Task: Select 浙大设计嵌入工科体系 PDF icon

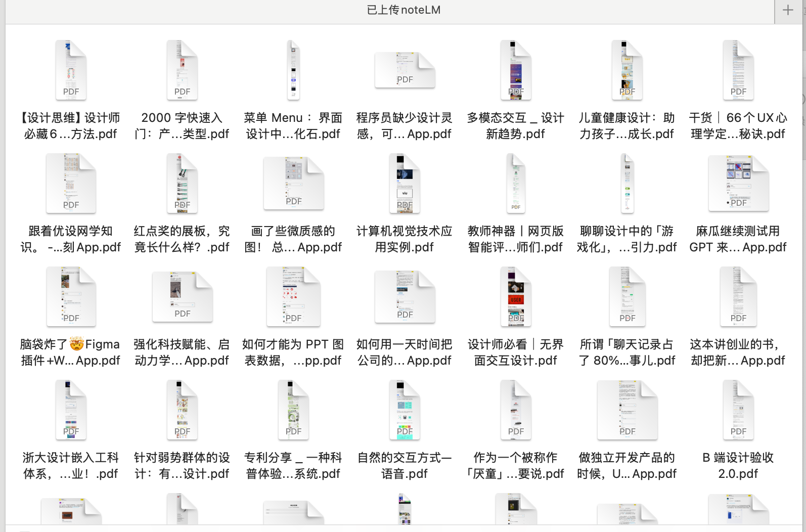Action: (x=71, y=410)
